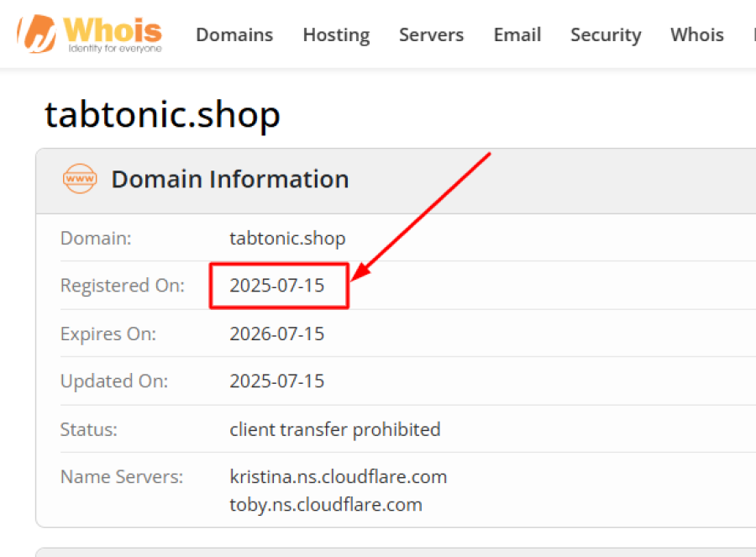Click Whois in the top navigation
756x557 pixels.
[697, 35]
